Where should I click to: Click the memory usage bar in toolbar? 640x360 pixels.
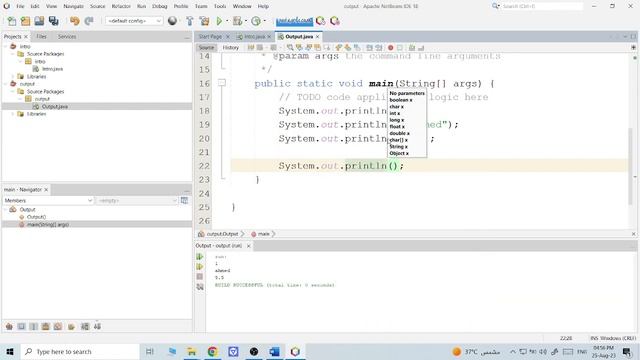point(294,21)
